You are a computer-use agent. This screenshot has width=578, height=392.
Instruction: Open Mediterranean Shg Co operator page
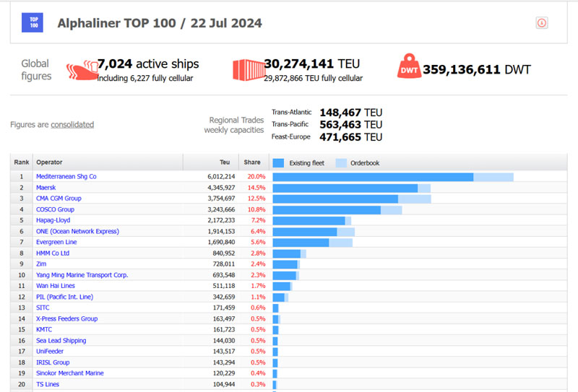click(x=66, y=176)
